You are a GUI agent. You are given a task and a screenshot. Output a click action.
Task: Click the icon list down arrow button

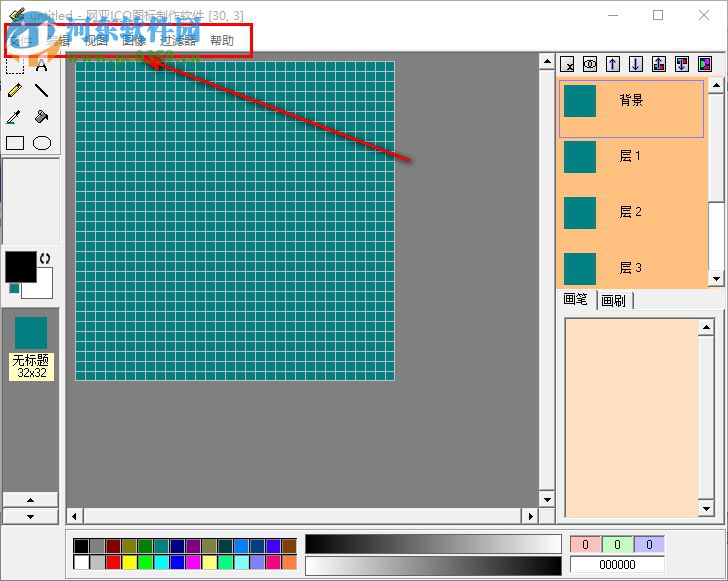tap(31, 516)
